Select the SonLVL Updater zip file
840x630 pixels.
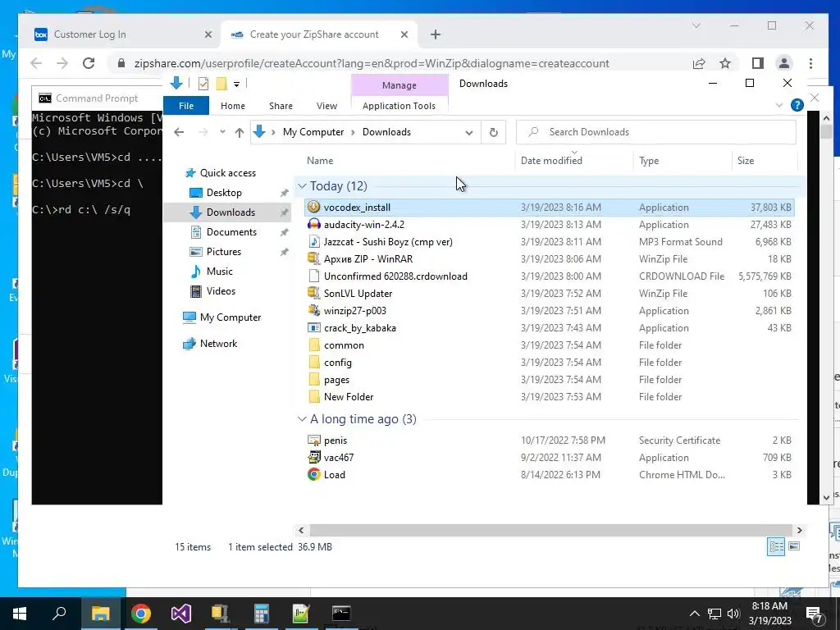pyautogui.click(x=358, y=293)
